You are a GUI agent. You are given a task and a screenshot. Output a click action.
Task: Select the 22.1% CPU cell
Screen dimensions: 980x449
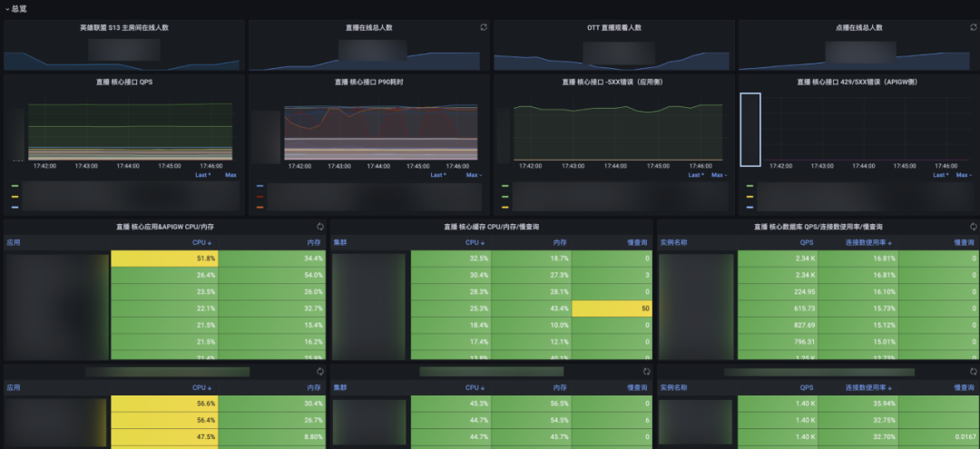[164, 308]
